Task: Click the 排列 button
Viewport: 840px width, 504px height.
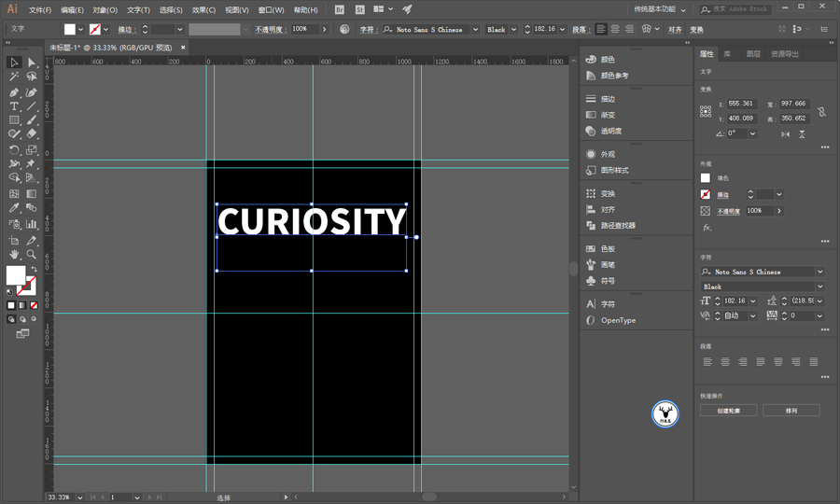Action: pyautogui.click(x=791, y=411)
